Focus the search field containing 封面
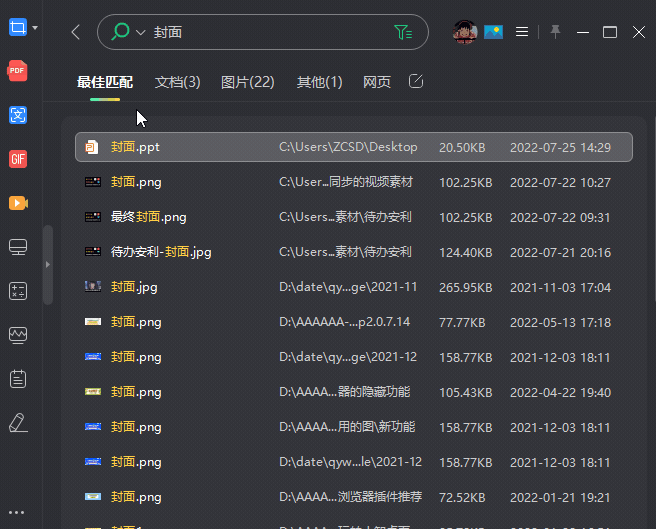656x529 pixels. (263, 32)
